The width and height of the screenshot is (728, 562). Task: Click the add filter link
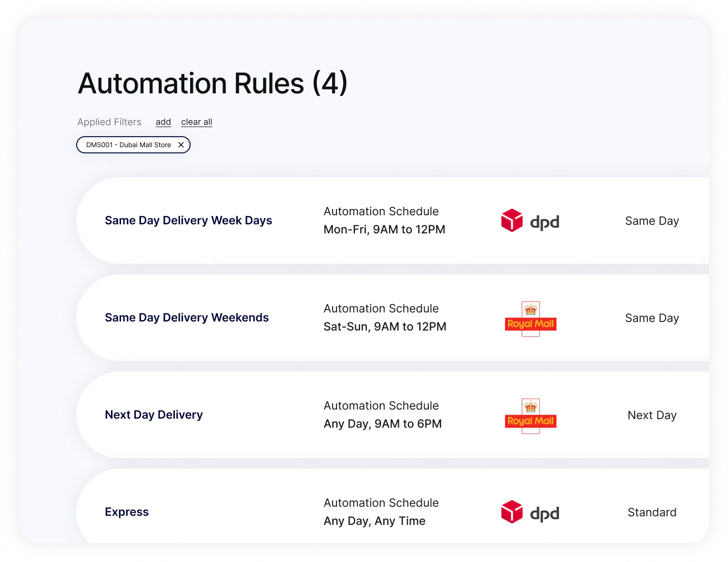(163, 122)
